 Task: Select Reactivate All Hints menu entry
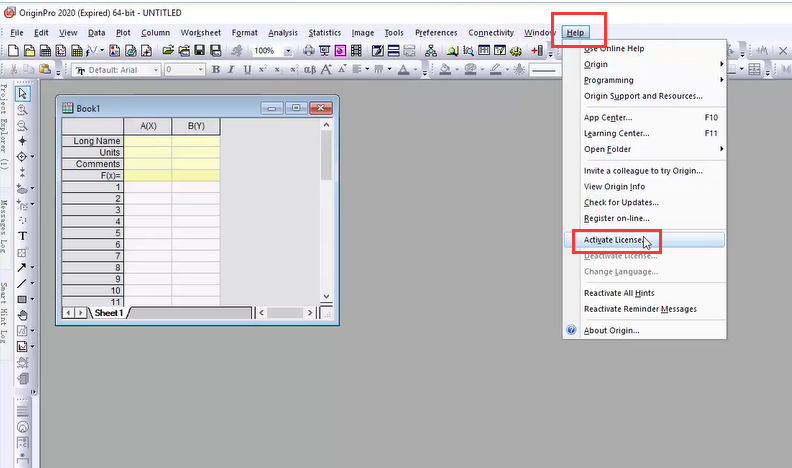(645, 293)
